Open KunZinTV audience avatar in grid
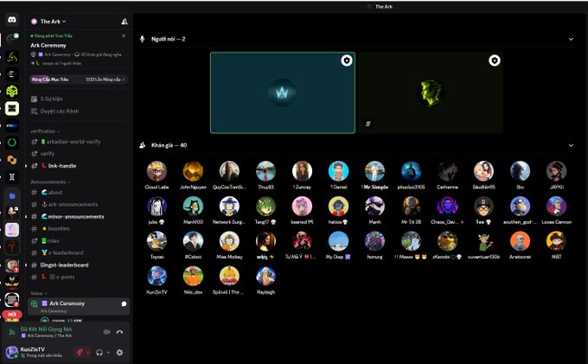This screenshot has width=588, height=364. pyautogui.click(x=157, y=277)
